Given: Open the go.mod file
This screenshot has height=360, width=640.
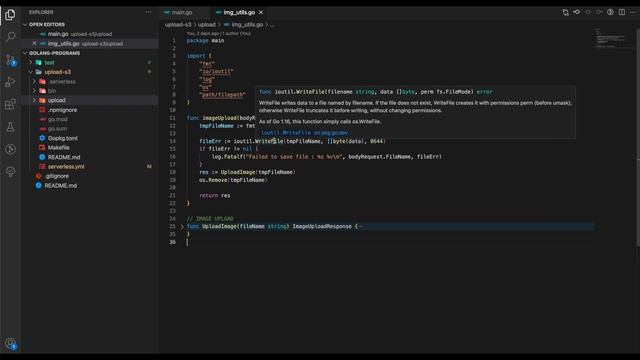Looking at the screenshot, I should (58, 119).
